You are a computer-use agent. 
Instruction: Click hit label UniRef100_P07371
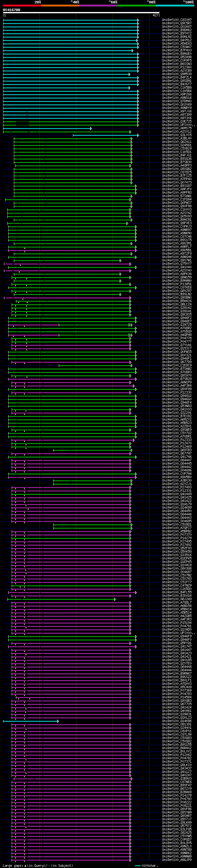[177, 761]
